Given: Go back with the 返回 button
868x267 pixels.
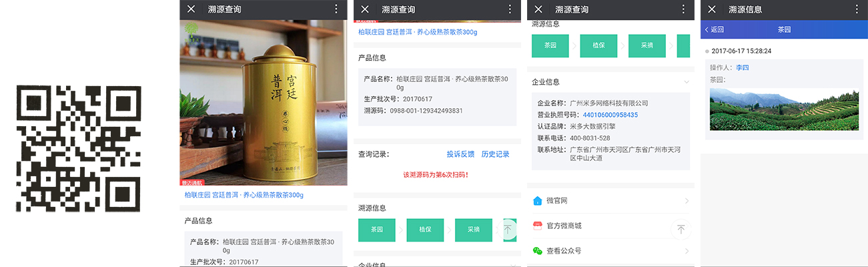Looking at the screenshot, I should [x=715, y=29].
